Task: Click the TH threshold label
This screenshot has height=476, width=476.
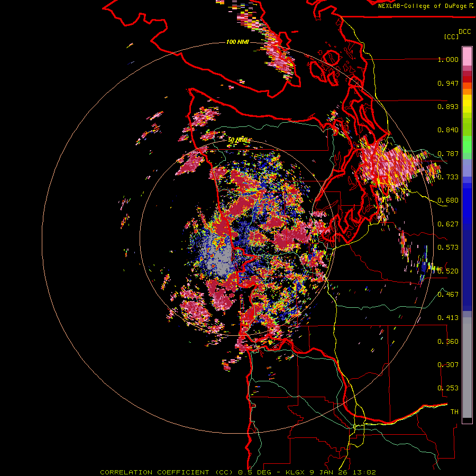Action: pyautogui.click(x=454, y=412)
